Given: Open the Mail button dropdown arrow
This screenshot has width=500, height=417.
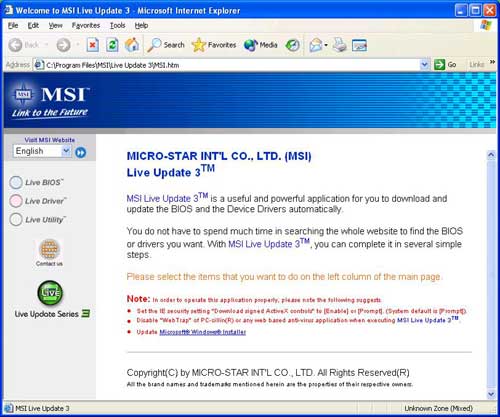Looking at the screenshot, I should (x=326, y=45).
